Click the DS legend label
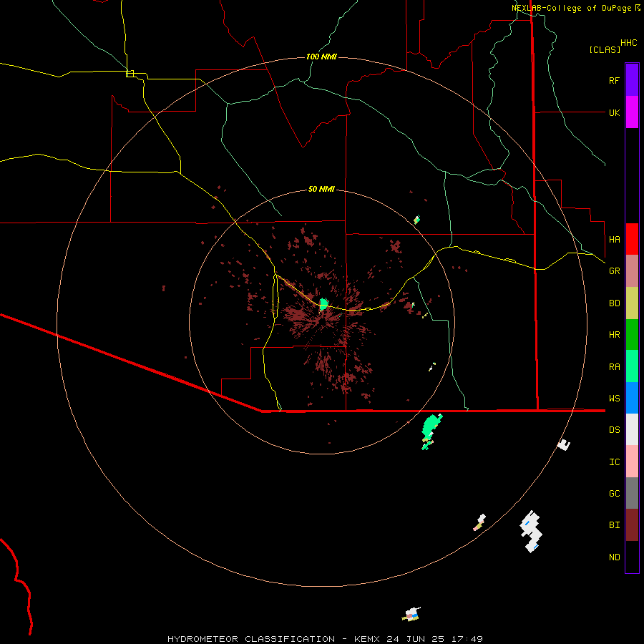This screenshot has height=644, width=644. (x=614, y=430)
